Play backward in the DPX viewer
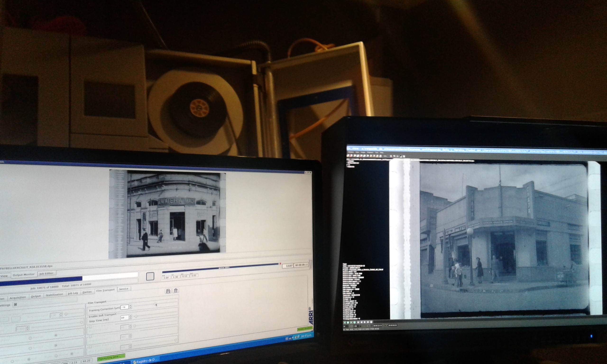607x364 pixels. coord(345,322)
